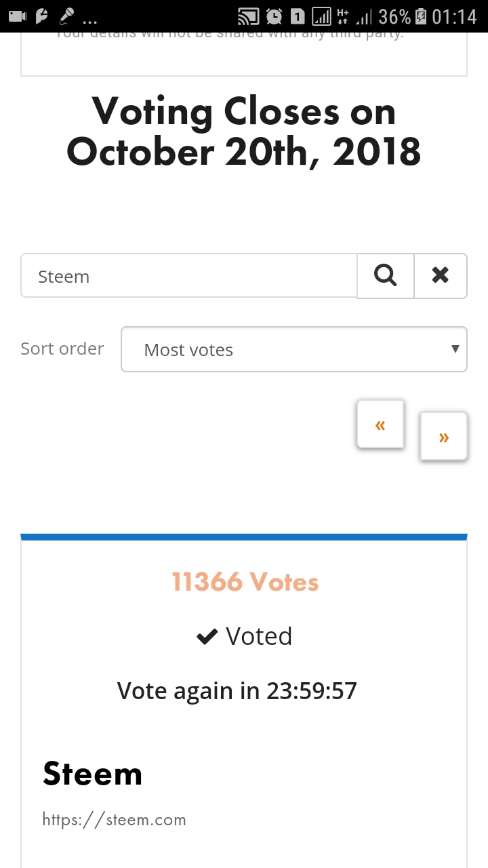Click the Vote again countdown timer
The height and width of the screenshot is (868, 488).
coord(237,690)
